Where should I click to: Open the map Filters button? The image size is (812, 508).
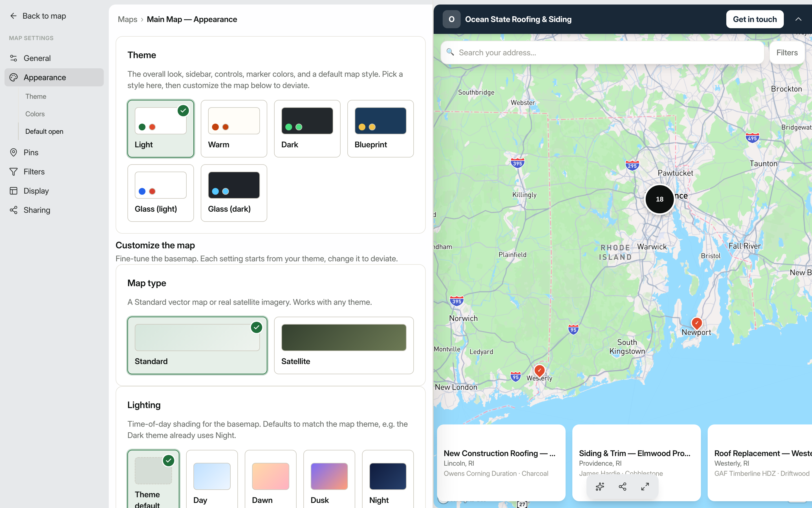click(x=787, y=52)
